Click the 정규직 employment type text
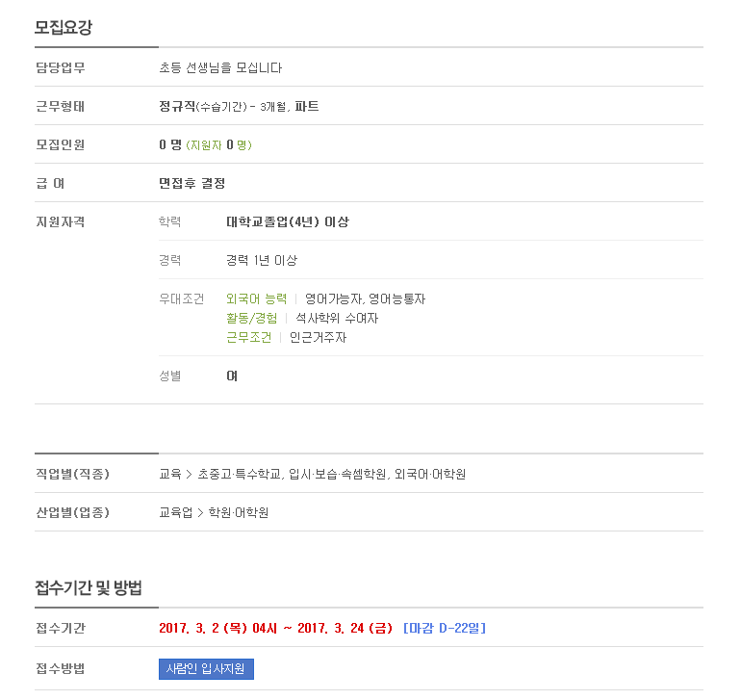The image size is (741, 700). (x=177, y=107)
